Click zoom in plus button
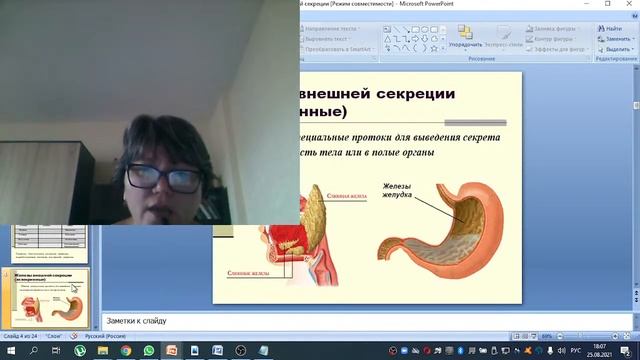 (615, 336)
